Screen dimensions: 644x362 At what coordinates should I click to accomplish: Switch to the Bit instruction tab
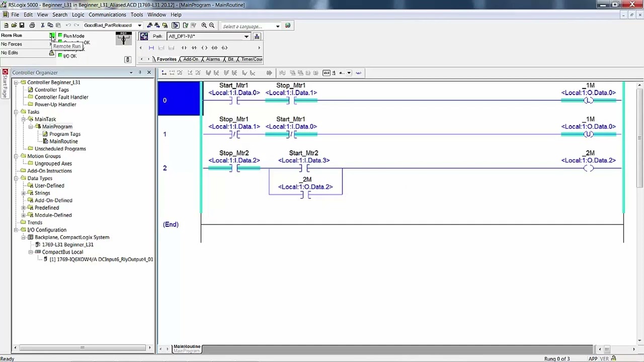tap(230, 59)
